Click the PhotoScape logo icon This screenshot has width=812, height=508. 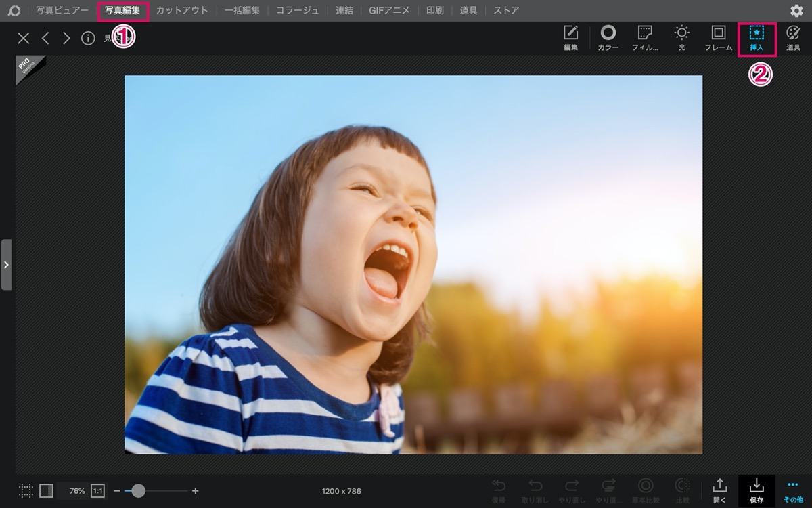tap(14, 11)
